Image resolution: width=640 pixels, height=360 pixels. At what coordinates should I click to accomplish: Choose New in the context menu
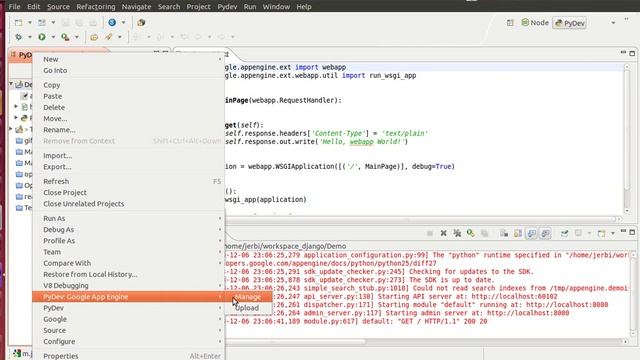pyautogui.click(x=128, y=59)
